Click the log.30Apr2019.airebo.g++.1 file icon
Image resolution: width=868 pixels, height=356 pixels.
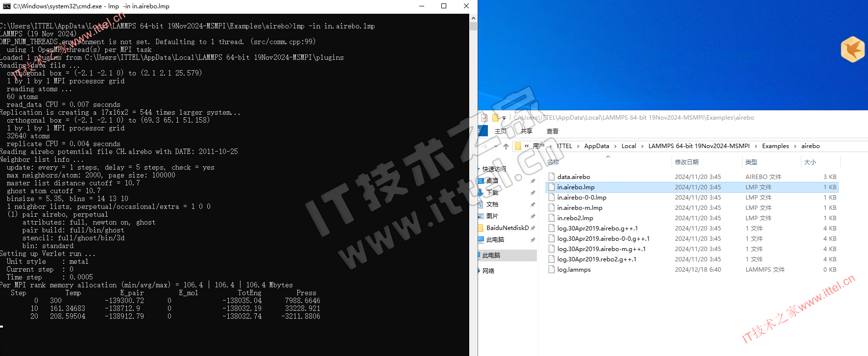tap(552, 228)
